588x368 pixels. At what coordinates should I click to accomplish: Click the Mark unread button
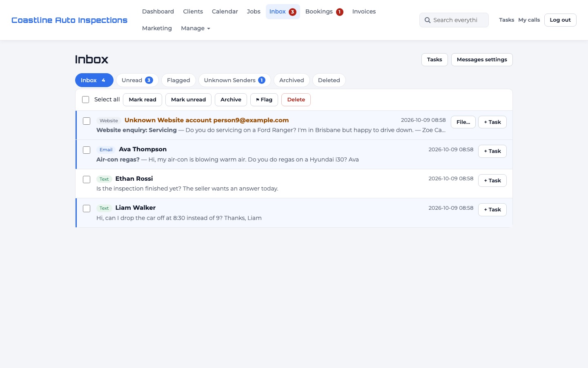coord(188,100)
